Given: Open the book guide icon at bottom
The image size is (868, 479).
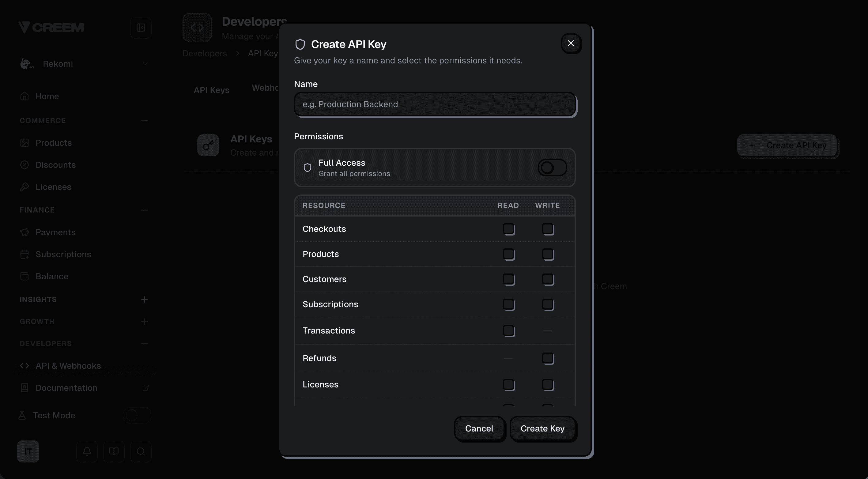Looking at the screenshot, I should 114,451.
